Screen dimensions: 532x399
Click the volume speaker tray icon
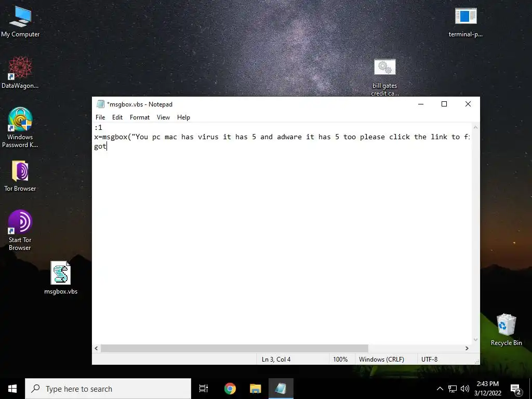pyautogui.click(x=465, y=389)
